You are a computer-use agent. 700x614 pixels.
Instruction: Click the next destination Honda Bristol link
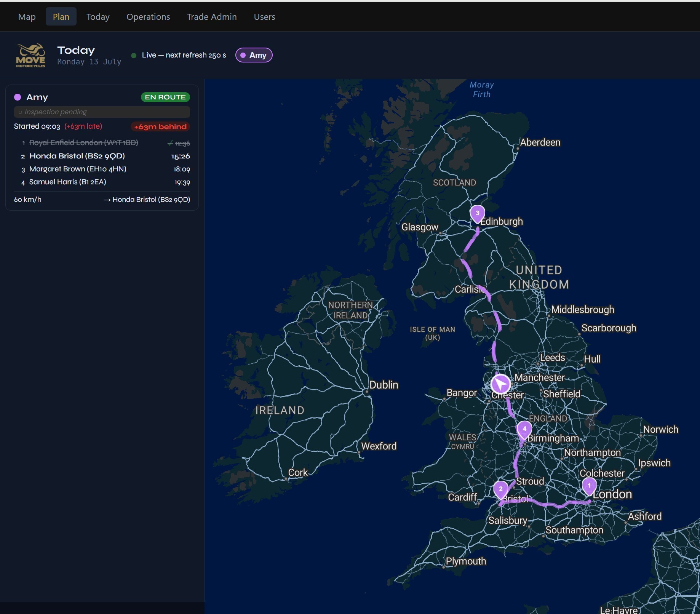point(147,200)
